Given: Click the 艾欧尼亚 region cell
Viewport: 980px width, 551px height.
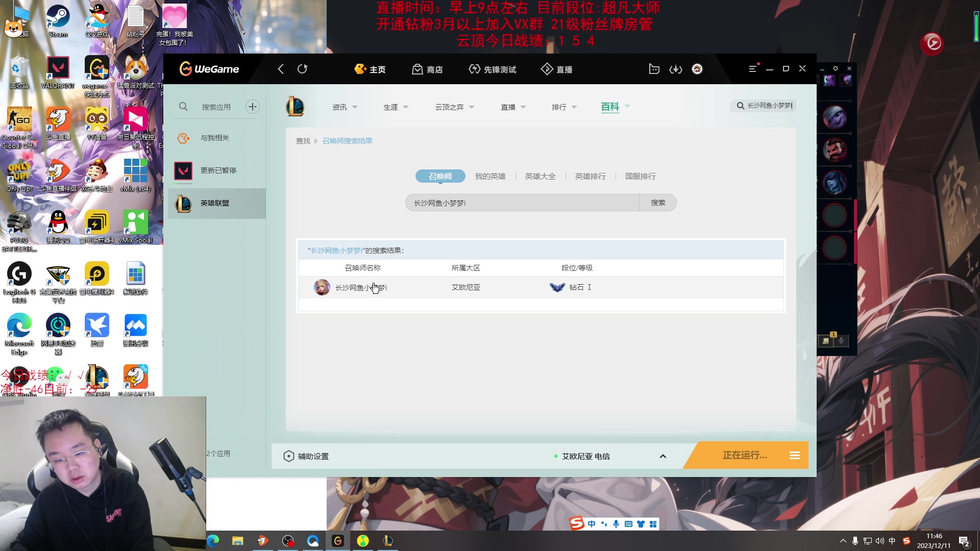Looking at the screenshot, I should [x=466, y=287].
